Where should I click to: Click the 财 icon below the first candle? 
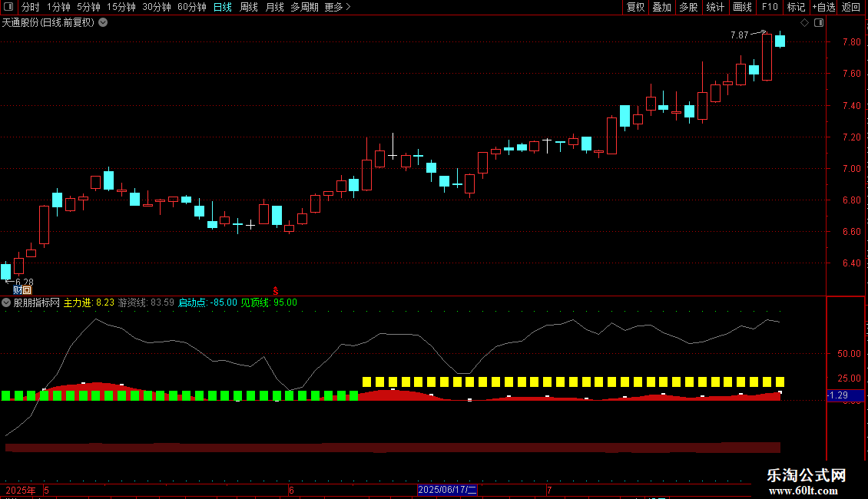[17, 290]
